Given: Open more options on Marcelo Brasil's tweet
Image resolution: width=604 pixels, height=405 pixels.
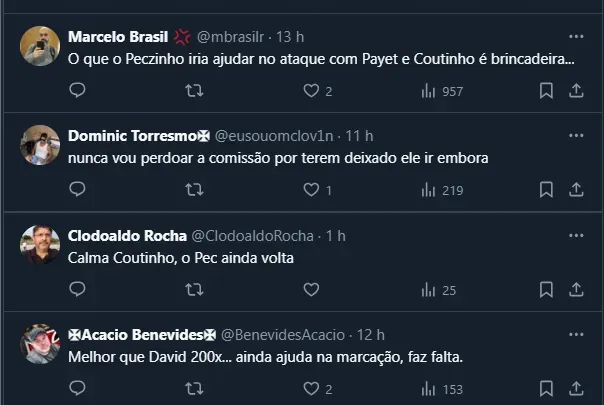Looking at the screenshot, I should 576,36.
